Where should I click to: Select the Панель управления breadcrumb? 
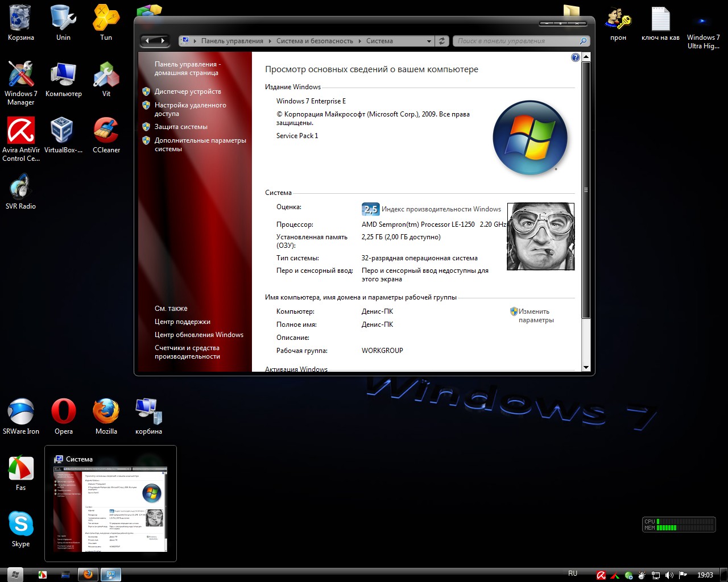click(232, 41)
